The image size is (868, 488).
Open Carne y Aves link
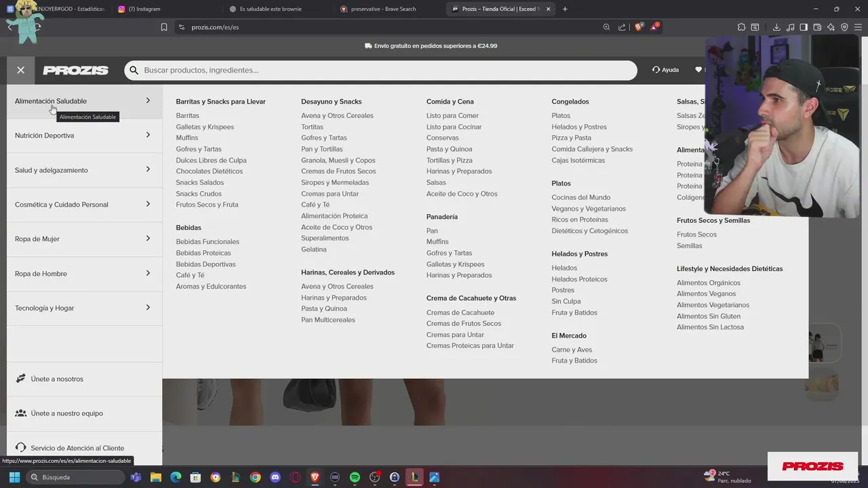click(x=572, y=350)
